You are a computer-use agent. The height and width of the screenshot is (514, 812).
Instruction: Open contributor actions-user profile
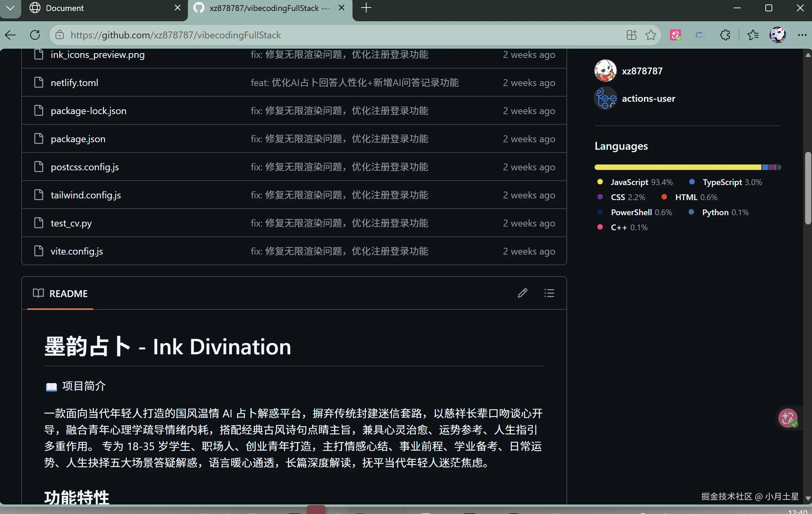click(x=648, y=98)
